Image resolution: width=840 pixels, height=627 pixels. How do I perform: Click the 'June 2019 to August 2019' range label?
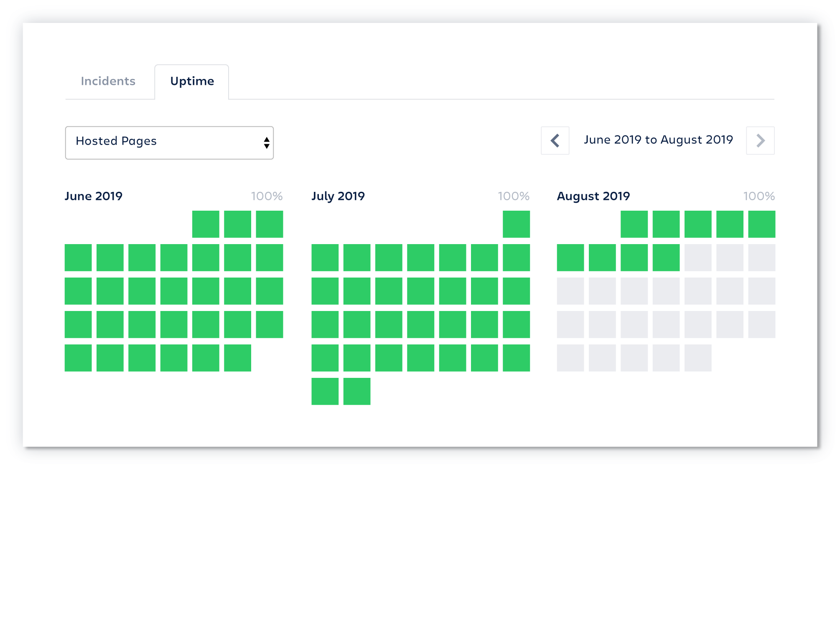658,140
